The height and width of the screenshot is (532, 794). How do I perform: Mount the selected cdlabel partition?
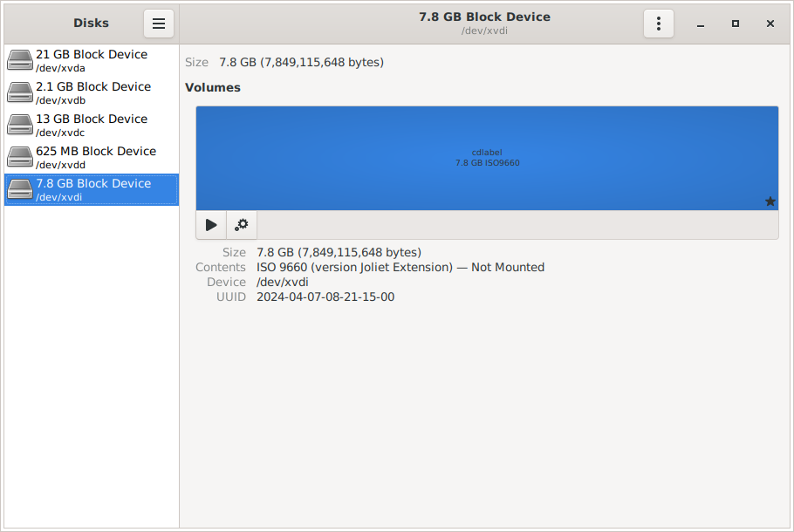click(x=211, y=225)
